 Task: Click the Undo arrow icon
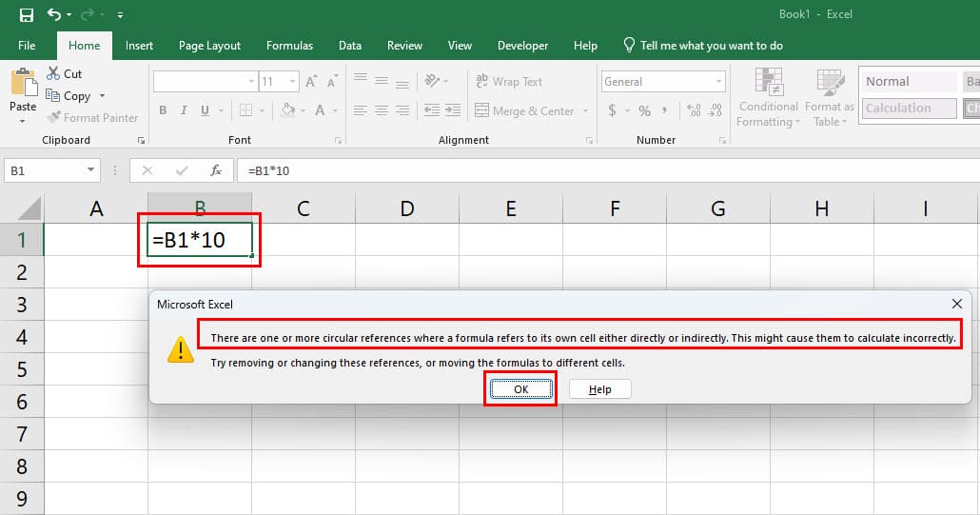(x=54, y=14)
